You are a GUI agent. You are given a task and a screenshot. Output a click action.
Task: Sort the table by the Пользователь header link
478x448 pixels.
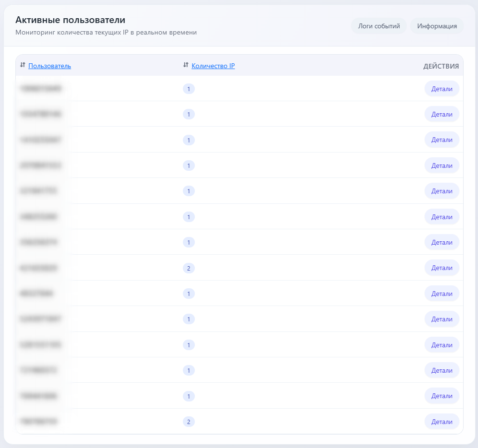coord(49,66)
